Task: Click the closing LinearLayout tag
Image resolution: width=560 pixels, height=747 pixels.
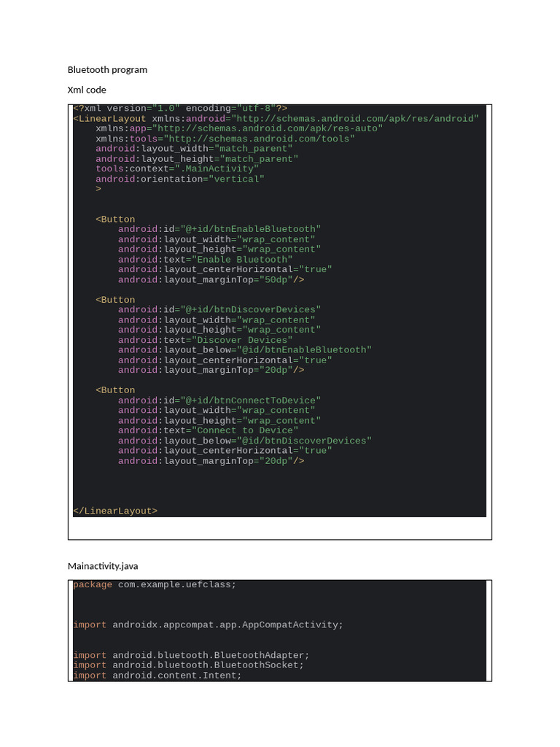Action: [115, 511]
